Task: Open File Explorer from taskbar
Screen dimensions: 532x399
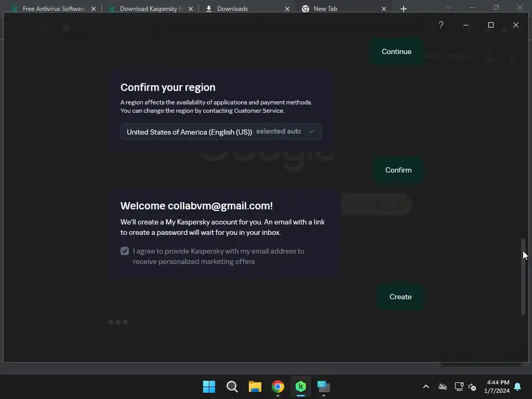Action: click(255, 387)
